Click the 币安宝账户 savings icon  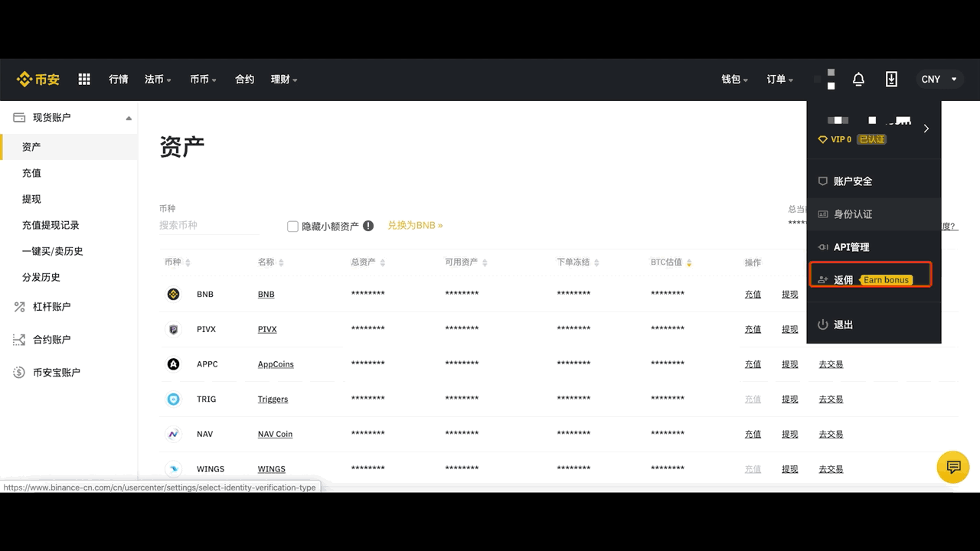(19, 373)
